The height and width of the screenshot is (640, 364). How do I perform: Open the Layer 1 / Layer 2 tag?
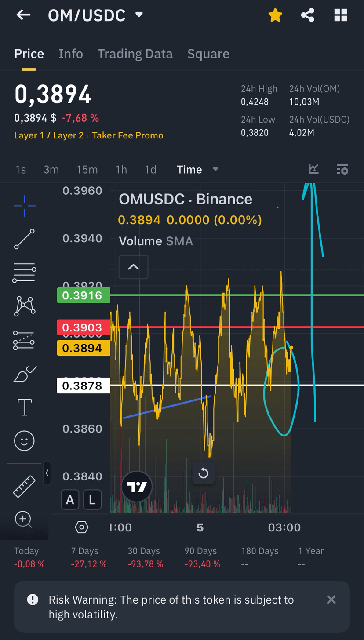pyautogui.click(x=49, y=135)
